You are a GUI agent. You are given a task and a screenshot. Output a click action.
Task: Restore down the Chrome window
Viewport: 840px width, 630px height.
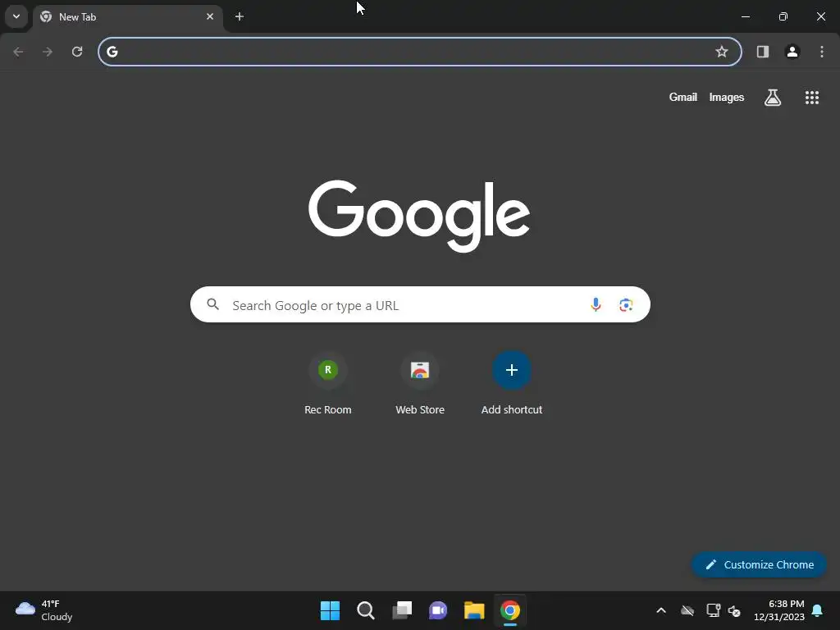783,16
